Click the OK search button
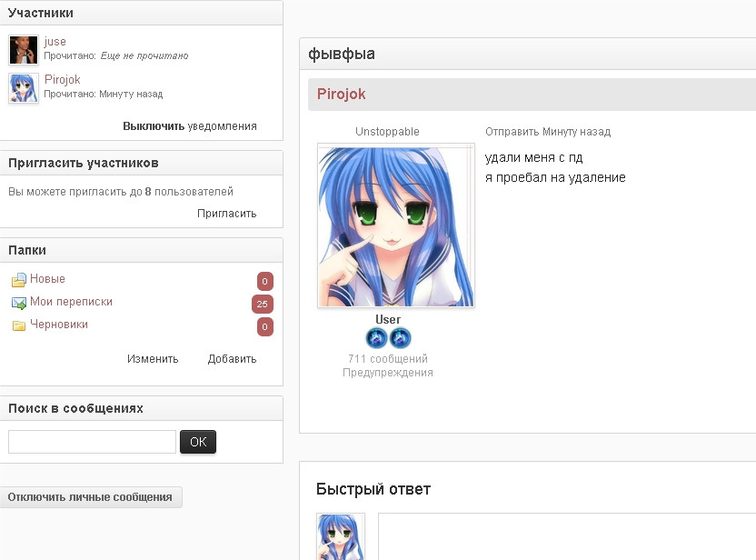The width and height of the screenshot is (756, 560). tap(198, 442)
